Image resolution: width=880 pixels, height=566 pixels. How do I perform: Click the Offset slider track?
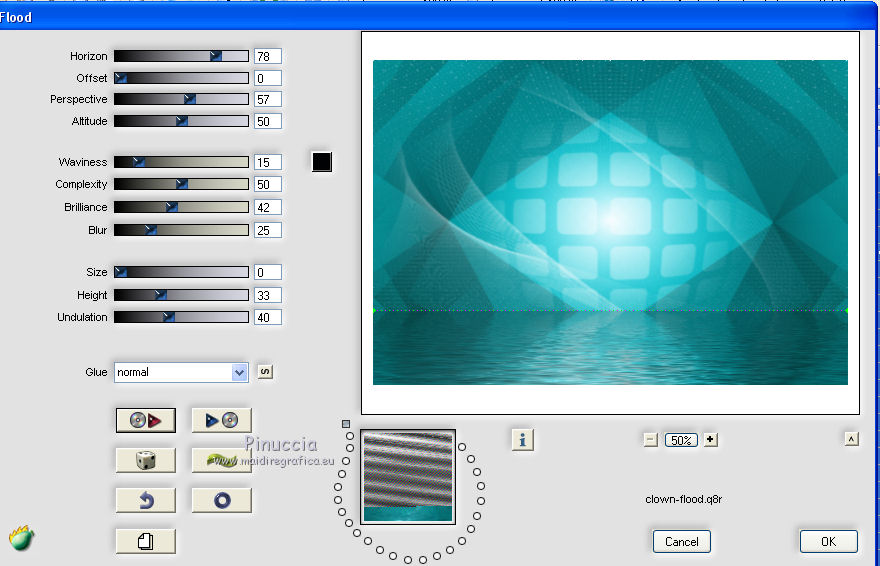click(x=181, y=78)
